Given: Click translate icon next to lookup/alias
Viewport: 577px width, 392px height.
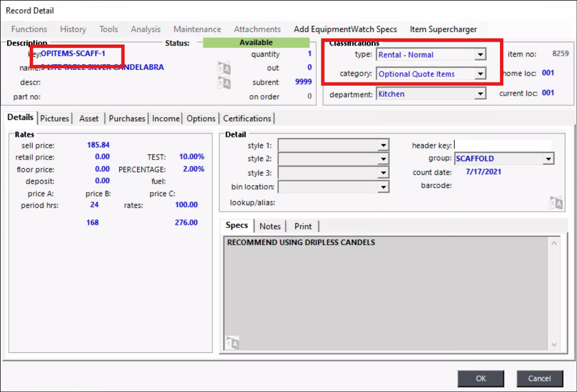Looking at the screenshot, I should click(x=556, y=203).
